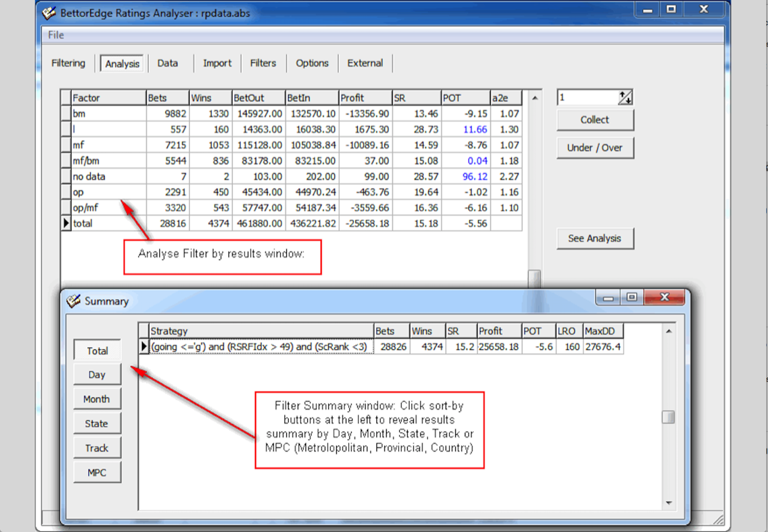Viewport: 768px width, 532px height.
Task: Show summary by Month
Action: 97,399
